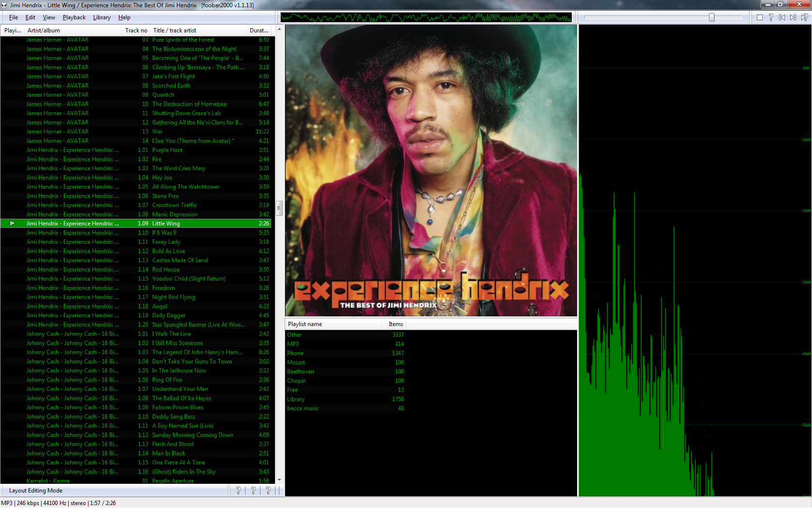This screenshot has width=812, height=508.
Task: Click the playlist vertical scrollbar thumb
Action: click(279, 208)
